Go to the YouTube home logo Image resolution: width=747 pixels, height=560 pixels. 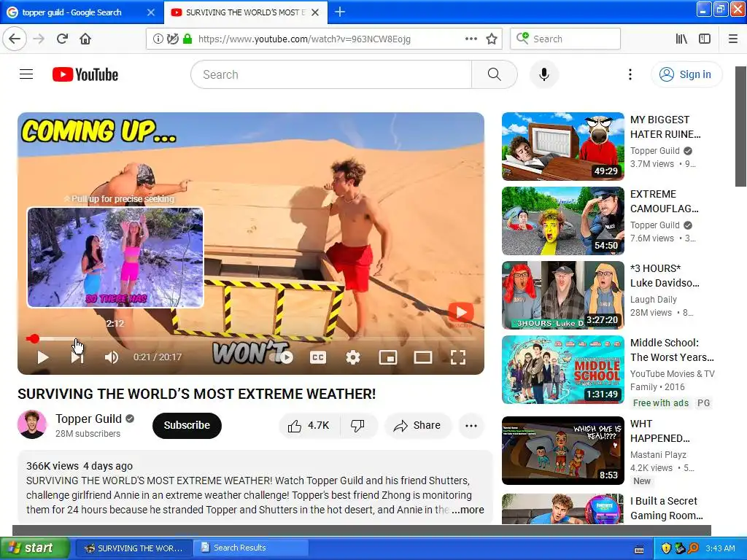point(85,74)
